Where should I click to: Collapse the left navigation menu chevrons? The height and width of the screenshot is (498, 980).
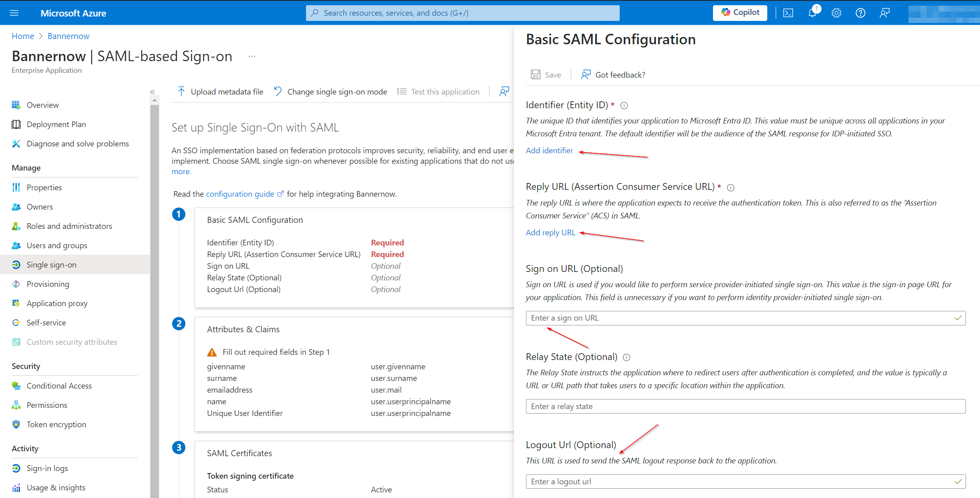pos(152,92)
